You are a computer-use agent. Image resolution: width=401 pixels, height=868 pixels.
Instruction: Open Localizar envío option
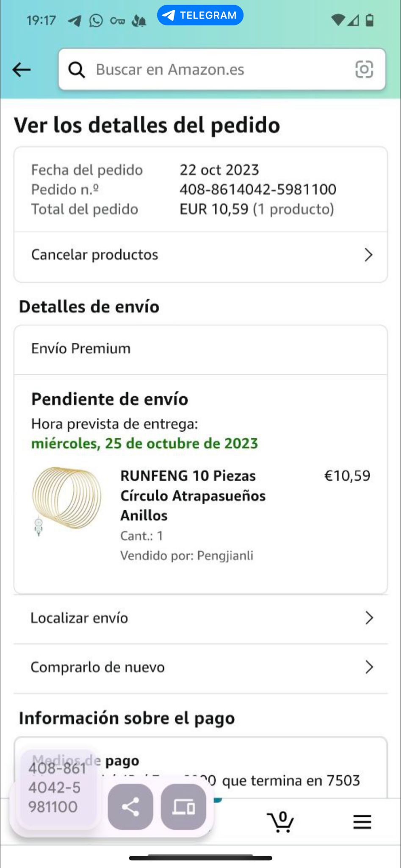pos(79,618)
